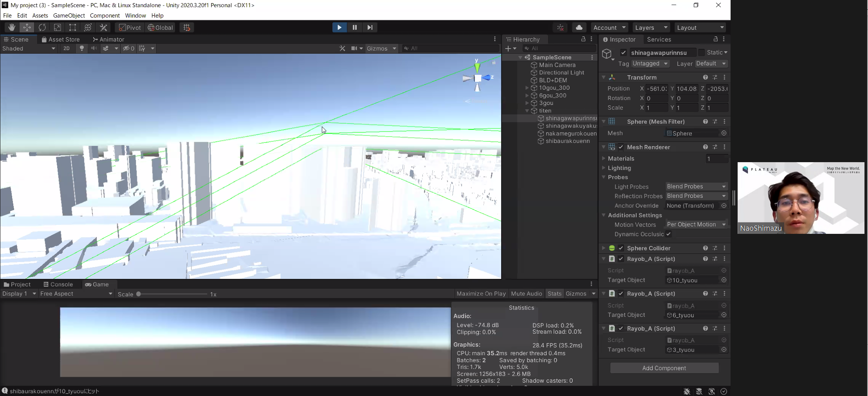Disable the Sphere Collider component checkbox

621,248
